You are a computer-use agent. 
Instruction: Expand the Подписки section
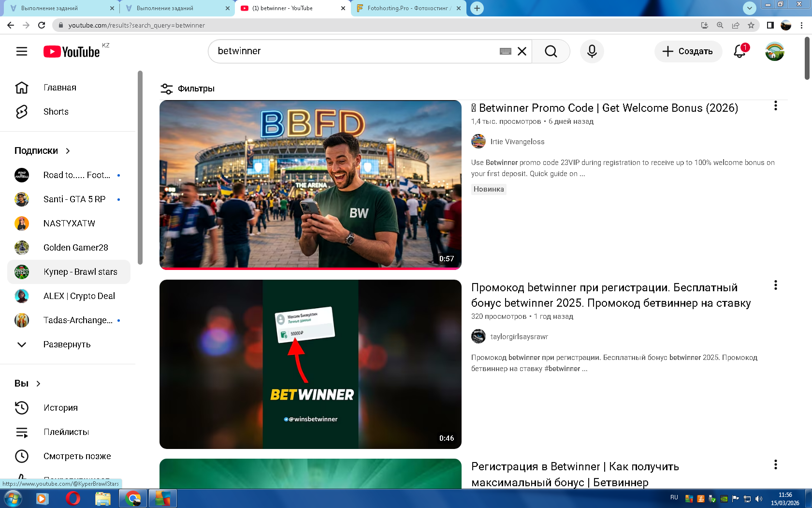(43, 151)
